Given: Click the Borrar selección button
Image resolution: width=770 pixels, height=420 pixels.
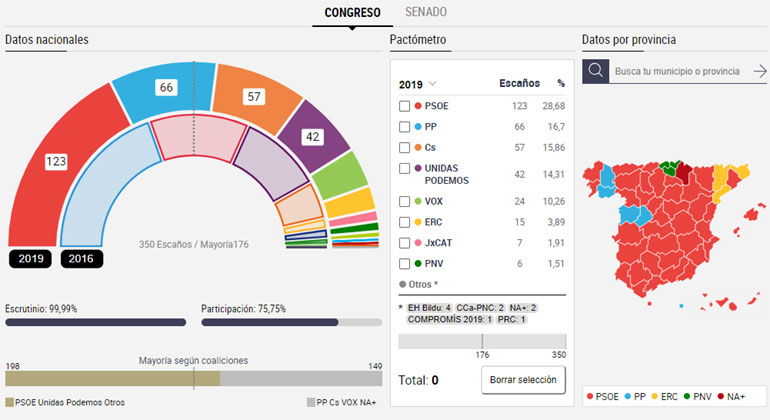Looking at the screenshot, I should pyautogui.click(x=523, y=380).
